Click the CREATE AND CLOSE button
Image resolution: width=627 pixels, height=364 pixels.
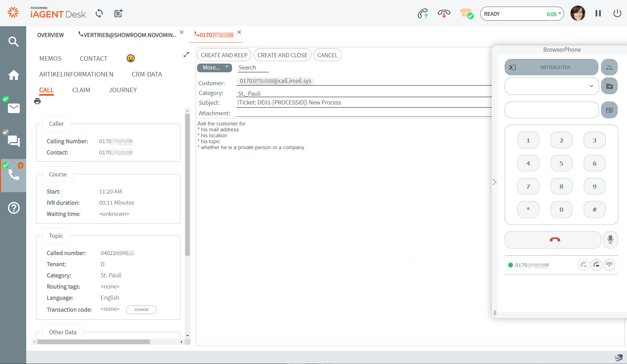pos(282,55)
